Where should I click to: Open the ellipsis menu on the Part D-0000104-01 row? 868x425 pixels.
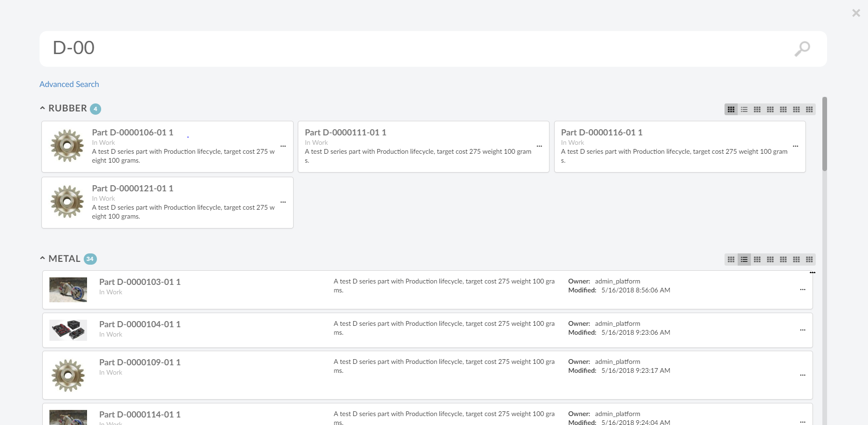(803, 330)
